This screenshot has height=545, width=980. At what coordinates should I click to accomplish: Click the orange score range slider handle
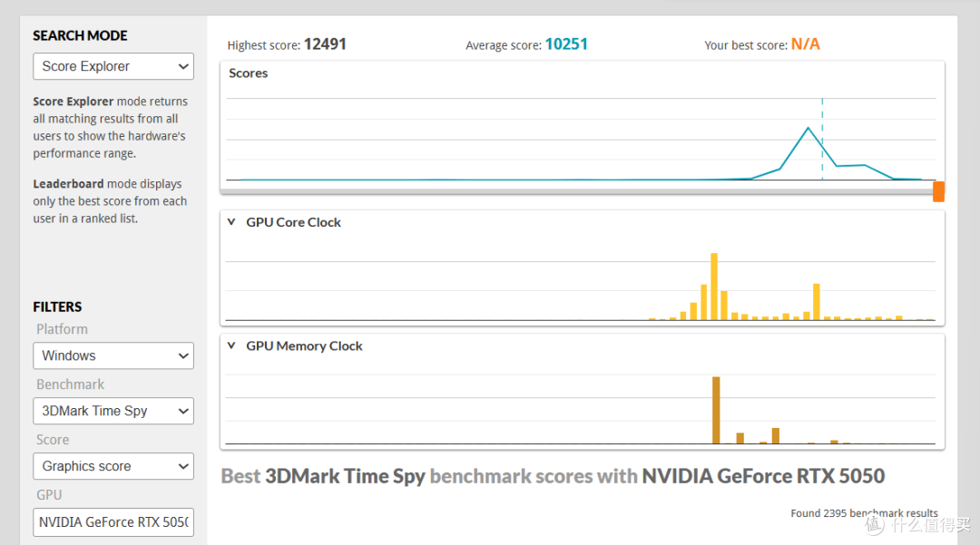point(938,191)
